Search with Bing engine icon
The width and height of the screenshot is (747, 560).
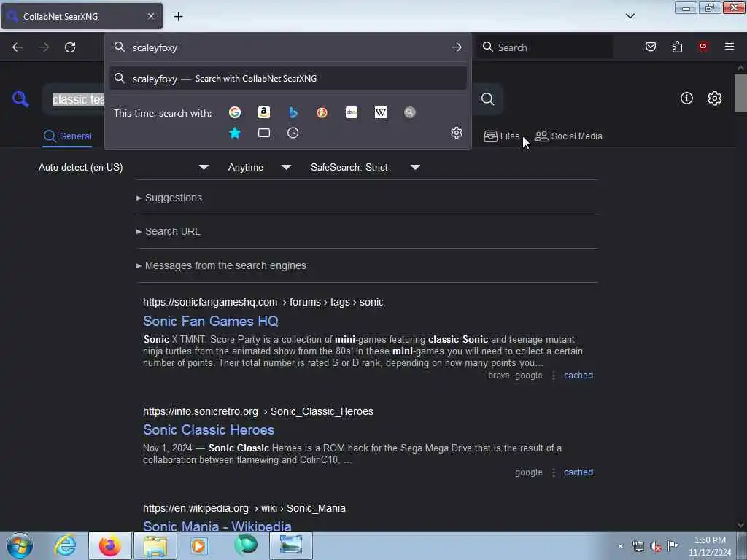point(293,112)
